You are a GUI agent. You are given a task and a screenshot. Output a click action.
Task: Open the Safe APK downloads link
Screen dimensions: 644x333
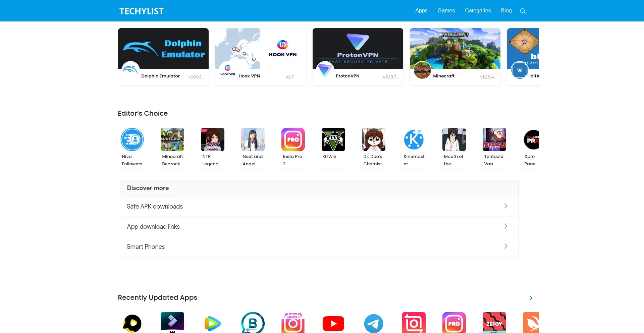click(155, 206)
